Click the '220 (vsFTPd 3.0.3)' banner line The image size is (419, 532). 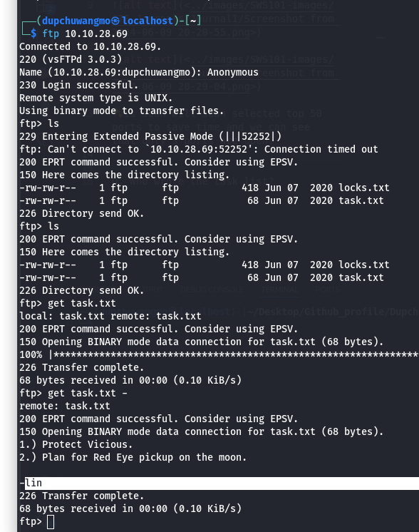[x=71, y=59]
